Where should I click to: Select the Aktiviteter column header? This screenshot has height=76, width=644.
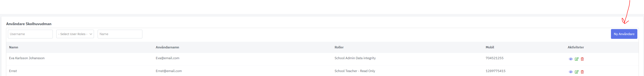(x=575, y=47)
